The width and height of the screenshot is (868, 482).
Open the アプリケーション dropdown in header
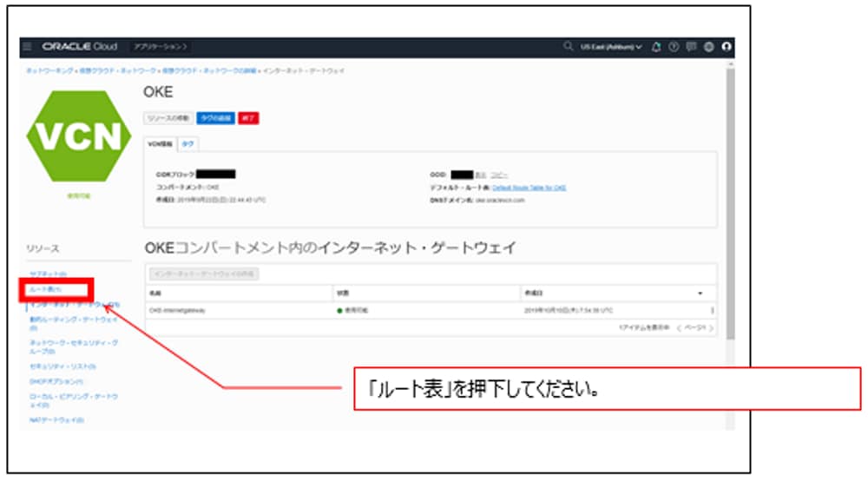[161, 47]
